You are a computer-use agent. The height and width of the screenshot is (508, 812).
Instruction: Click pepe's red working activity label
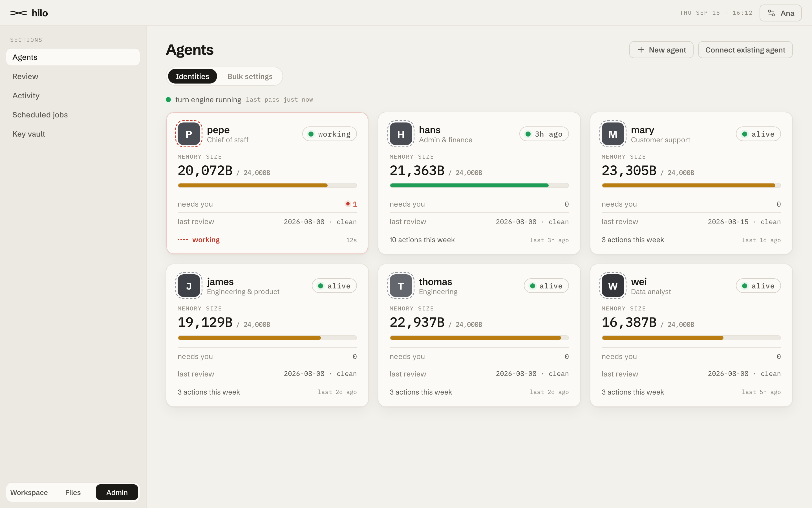pyautogui.click(x=206, y=240)
